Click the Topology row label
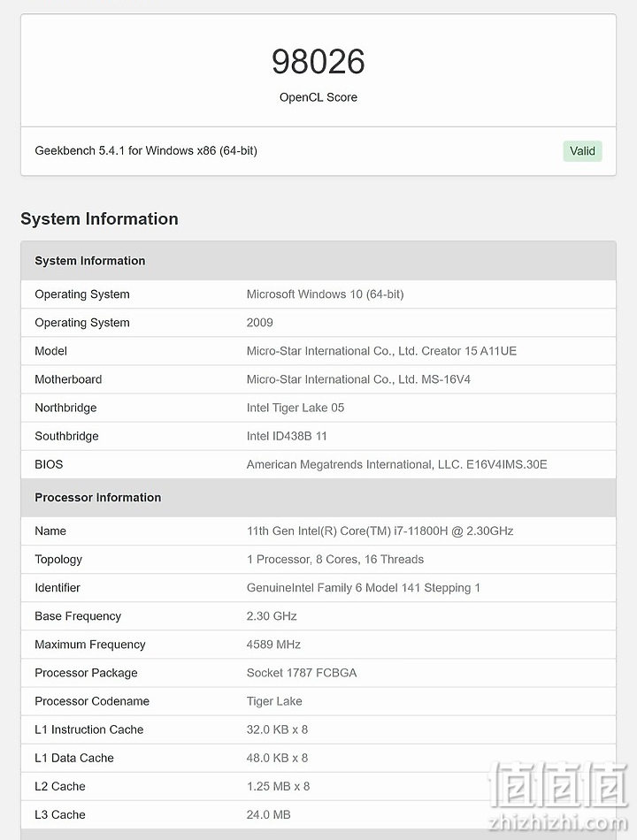Screen dimensions: 637x840 [x=58, y=560]
